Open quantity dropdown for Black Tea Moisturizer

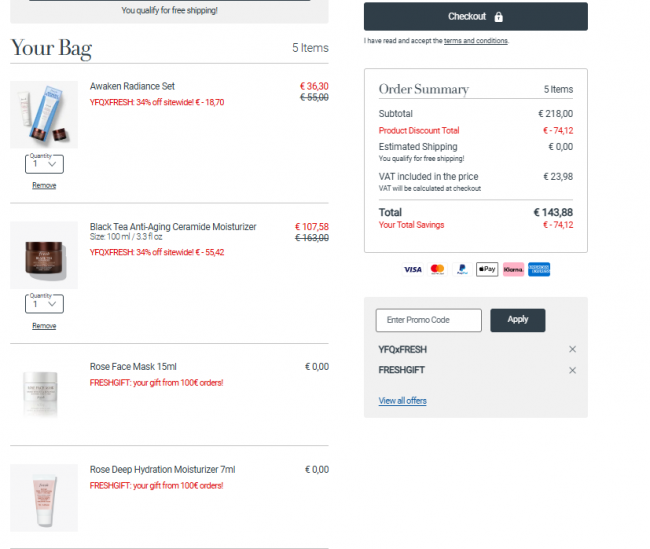pyautogui.click(x=44, y=304)
